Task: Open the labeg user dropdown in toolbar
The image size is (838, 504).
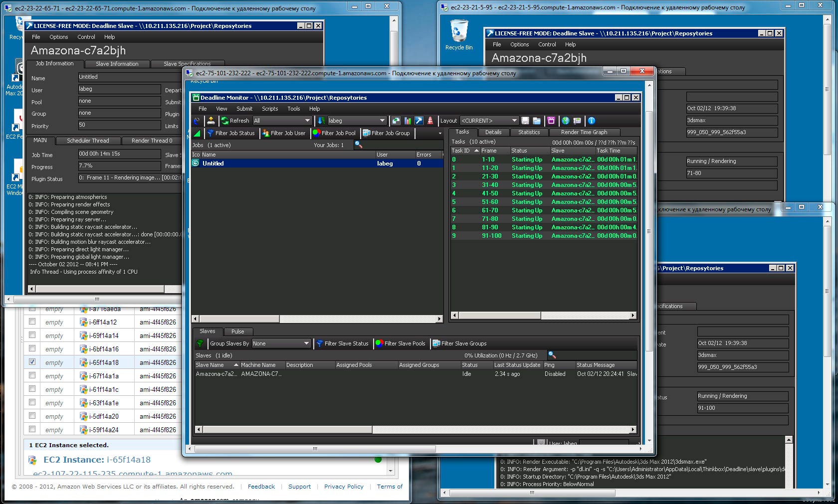Action: click(x=356, y=121)
